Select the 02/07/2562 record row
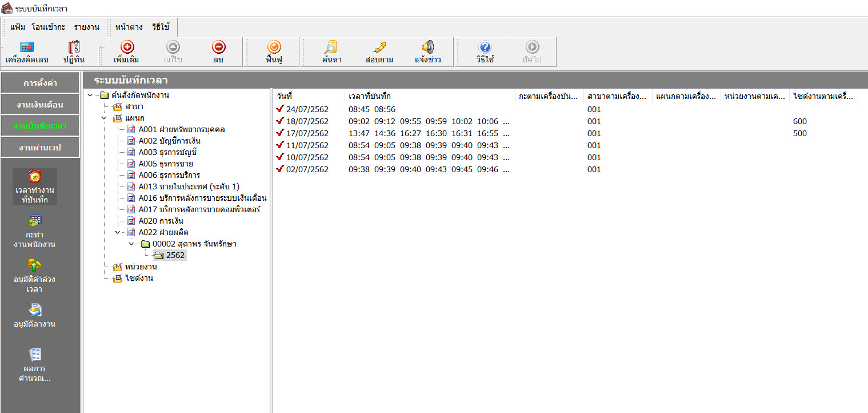The width and height of the screenshot is (868, 413). click(566, 169)
